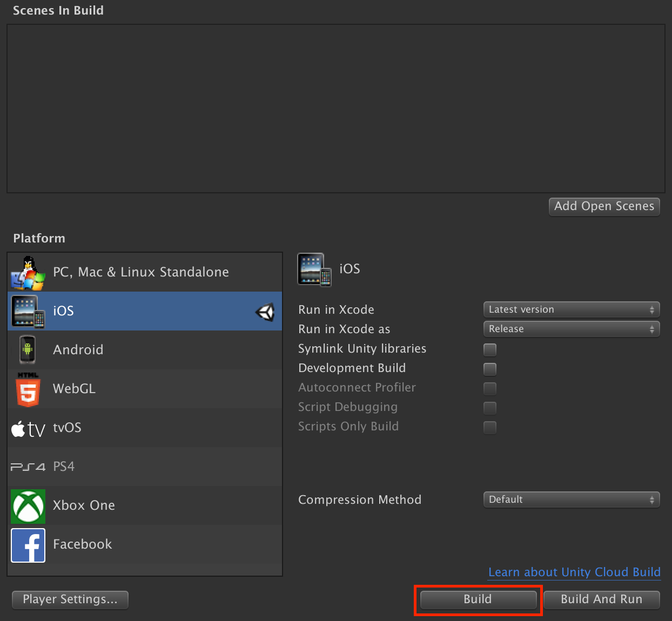The height and width of the screenshot is (621, 672).
Task: Select tvOS platform label
Action: click(x=67, y=428)
